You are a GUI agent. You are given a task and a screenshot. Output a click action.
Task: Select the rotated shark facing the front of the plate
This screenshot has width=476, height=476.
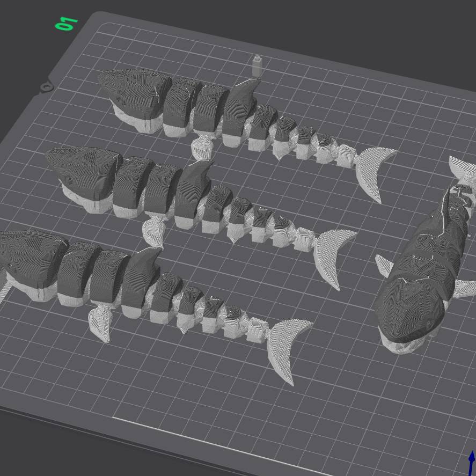(425, 273)
